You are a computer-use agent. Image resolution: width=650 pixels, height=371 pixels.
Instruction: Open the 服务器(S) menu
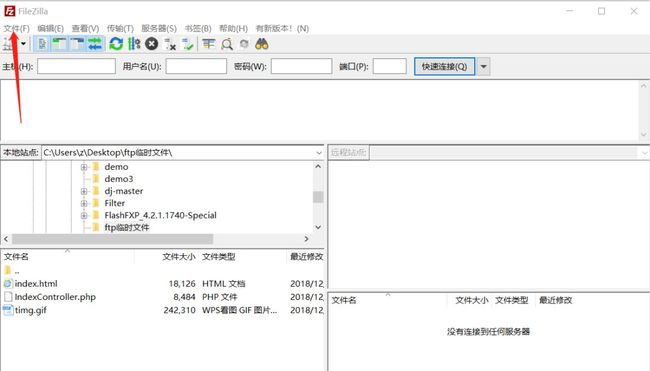click(x=159, y=28)
